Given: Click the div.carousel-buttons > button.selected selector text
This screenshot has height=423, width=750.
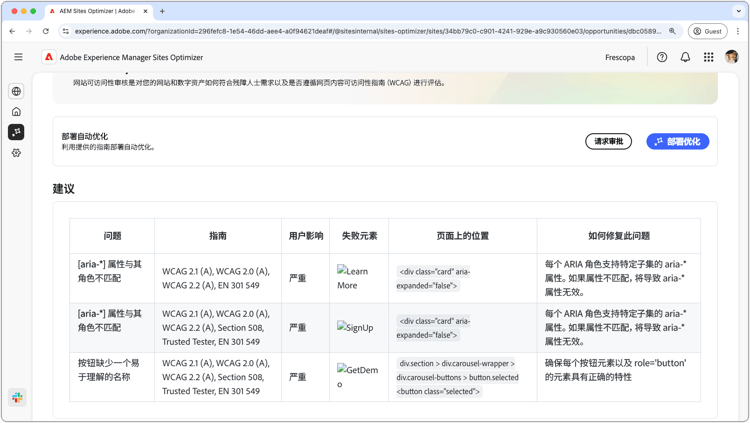Looking at the screenshot, I should click(457, 378).
